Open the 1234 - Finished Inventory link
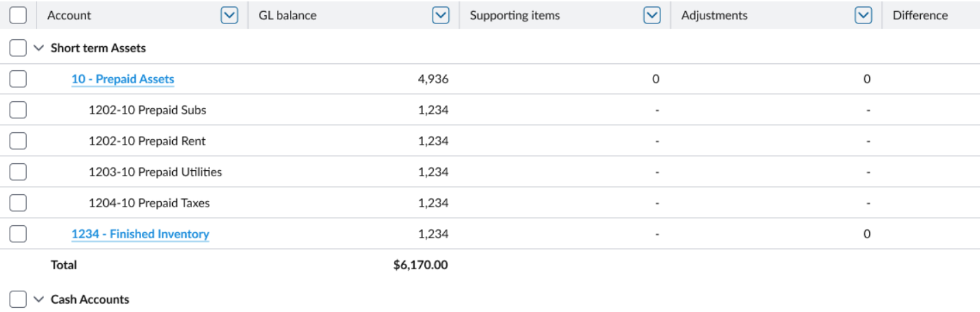This screenshot has width=980, height=312. tap(140, 234)
